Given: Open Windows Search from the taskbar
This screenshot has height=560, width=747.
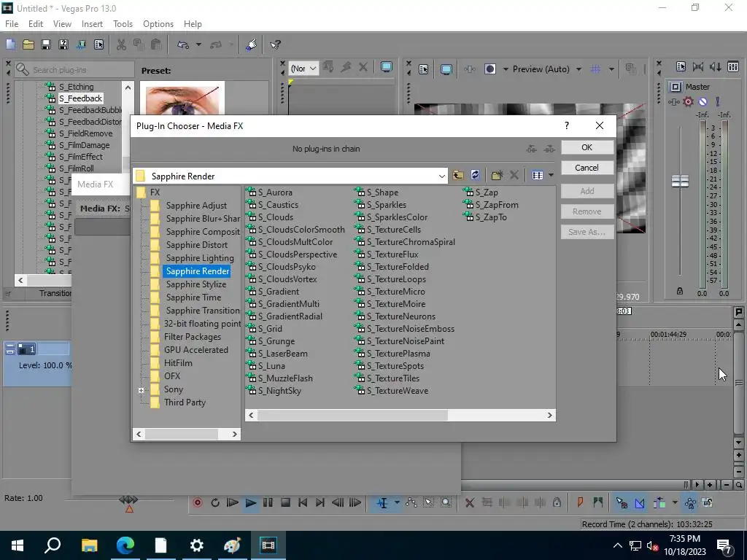Looking at the screenshot, I should click(53, 545).
